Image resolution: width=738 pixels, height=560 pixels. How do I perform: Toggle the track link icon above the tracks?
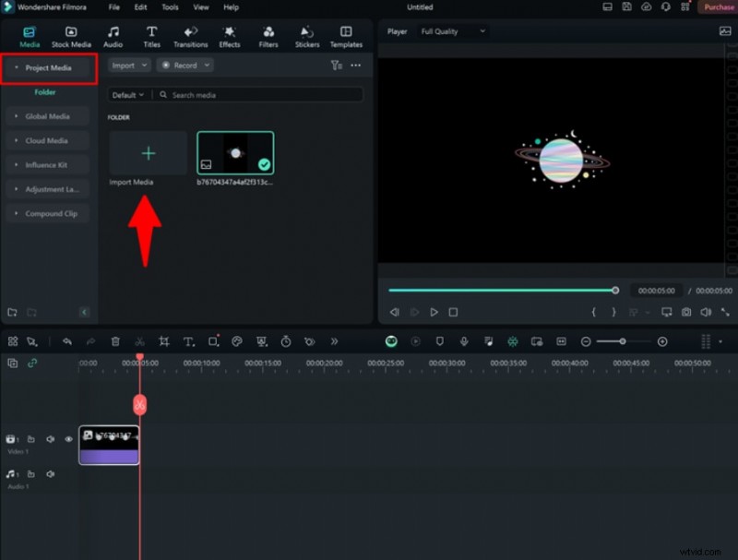32,363
